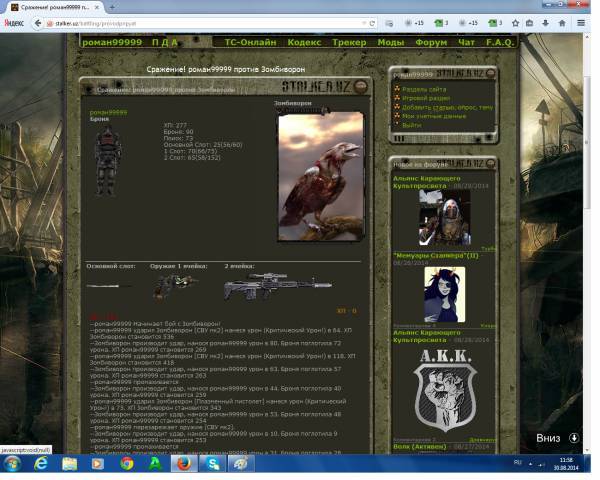600x480 pixels.
Task: Select the main slot knife weapon
Action: point(110,286)
